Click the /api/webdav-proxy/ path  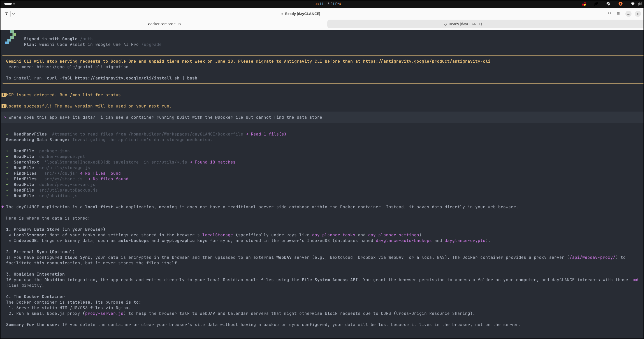point(592,257)
